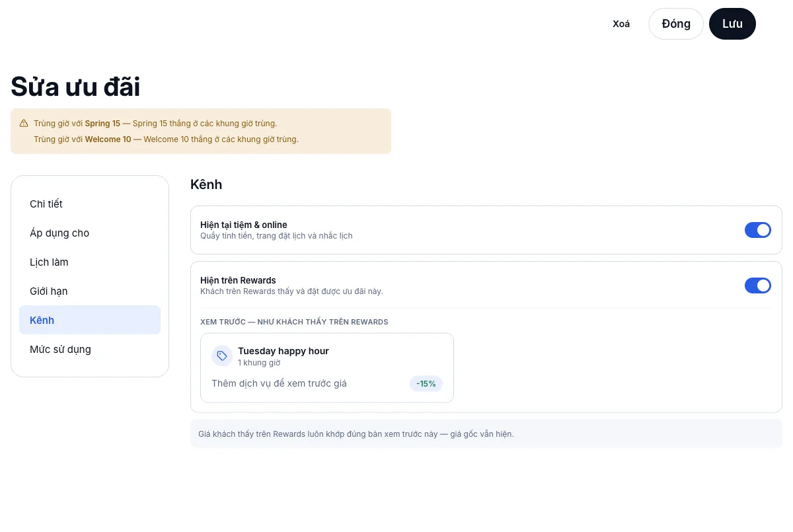Save changes with the Lưu button
This screenshot has height=532, width=793.
[732, 24]
